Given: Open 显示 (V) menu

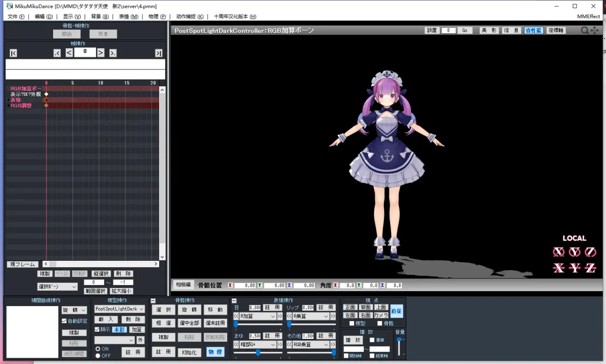Looking at the screenshot, I should [x=72, y=16].
